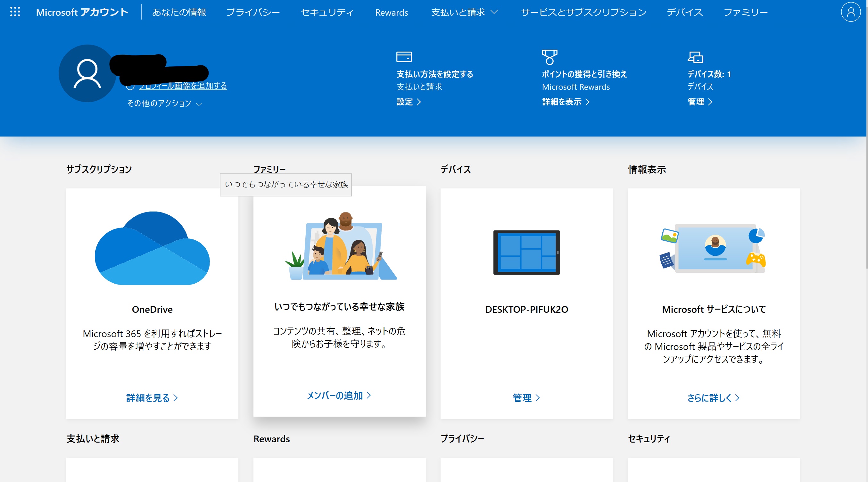
Task: Click 管理 link in blue header
Action: point(700,102)
